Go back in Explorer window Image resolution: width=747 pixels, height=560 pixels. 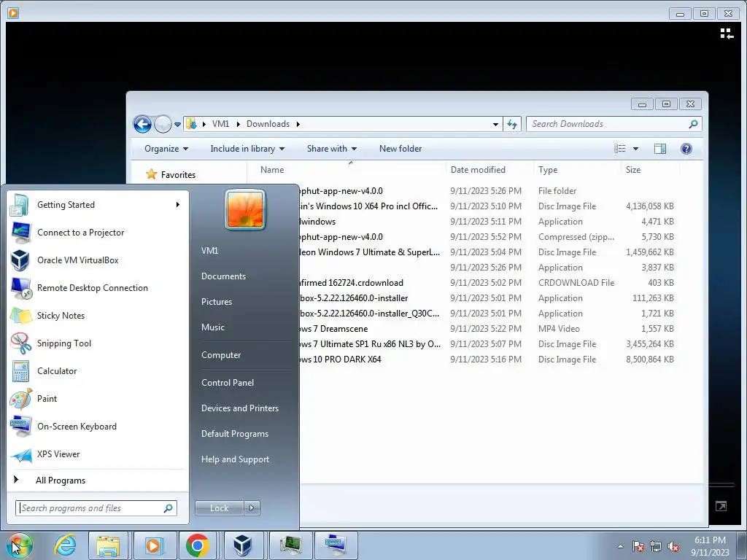pos(142,124)
